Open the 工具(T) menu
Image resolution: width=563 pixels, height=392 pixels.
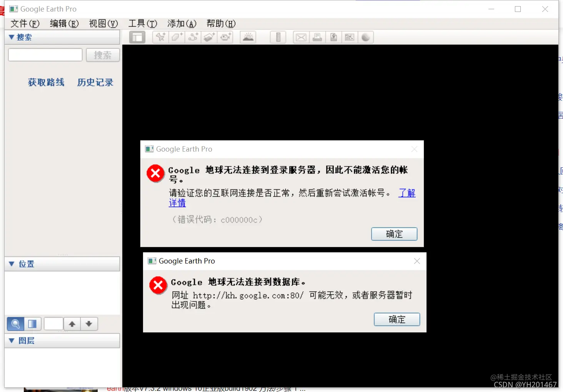click(x=143, y=23)
